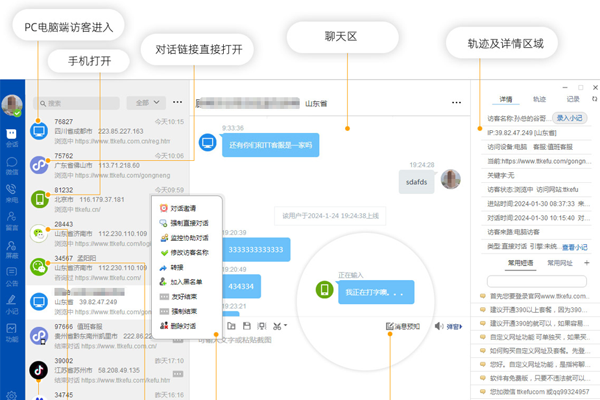The height and width of the screenshot is (400, 600).
Task: Toggle the 消息预知 message preview option
Action: tap(406, 326)
